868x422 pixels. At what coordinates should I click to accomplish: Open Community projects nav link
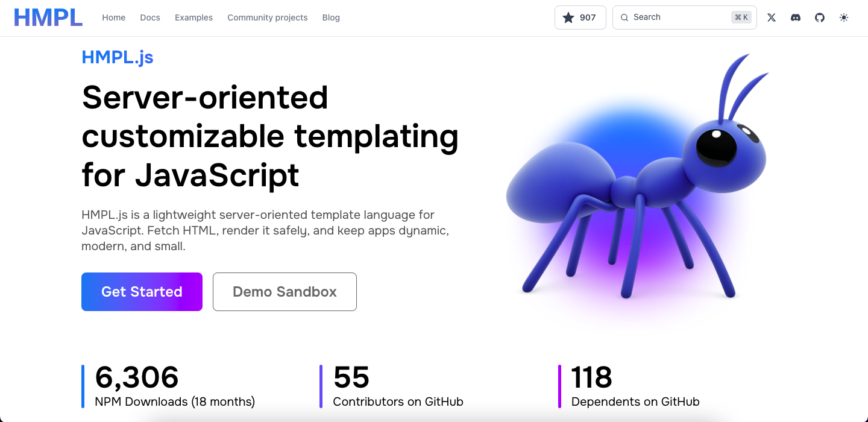tap(268, 17)
